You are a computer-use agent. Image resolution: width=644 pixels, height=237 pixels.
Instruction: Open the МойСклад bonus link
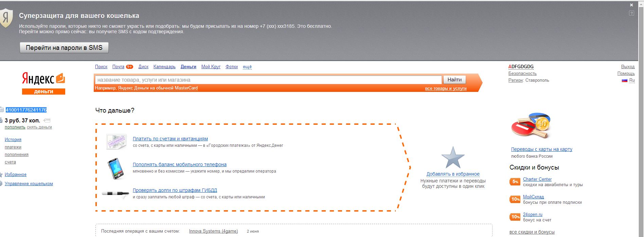point(533,197)
